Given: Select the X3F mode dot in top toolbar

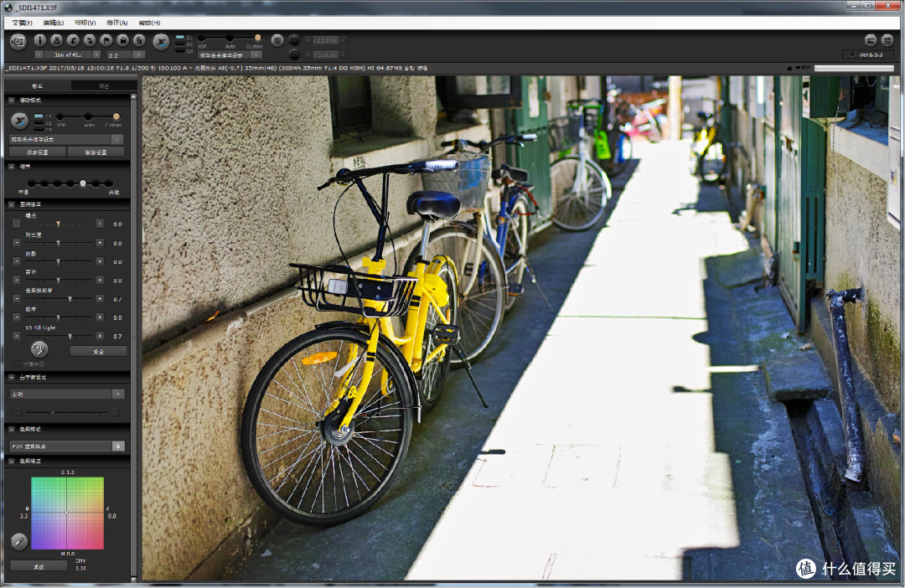Looking at the screenshot, I should (x=201, y=38).
